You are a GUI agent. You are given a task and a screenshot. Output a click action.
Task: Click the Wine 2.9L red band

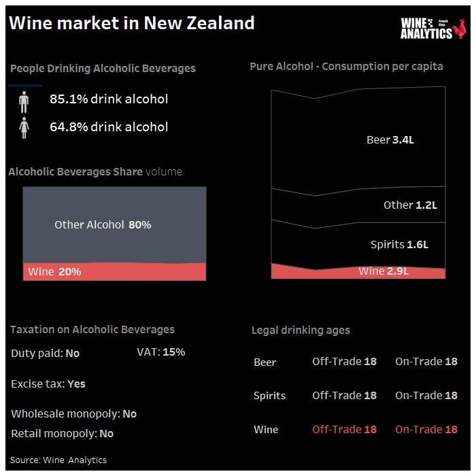tap(358, 272)
